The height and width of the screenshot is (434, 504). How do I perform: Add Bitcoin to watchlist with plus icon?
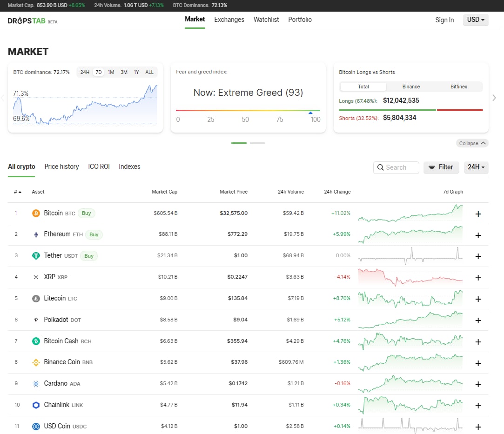[478, 214]
